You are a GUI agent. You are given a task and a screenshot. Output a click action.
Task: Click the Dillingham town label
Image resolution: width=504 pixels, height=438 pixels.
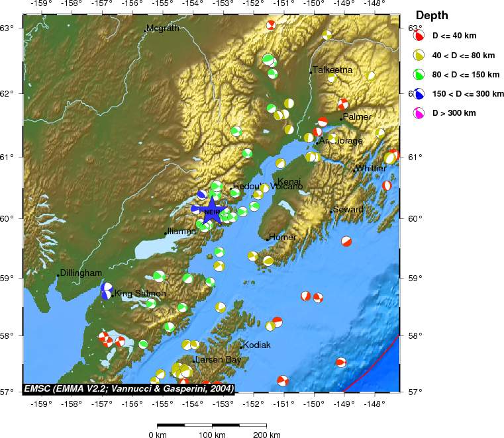(x=81, y=273)
